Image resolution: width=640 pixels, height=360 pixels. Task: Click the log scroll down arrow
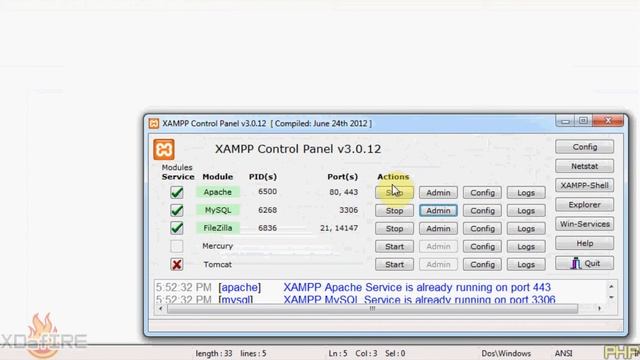[611, 297]
